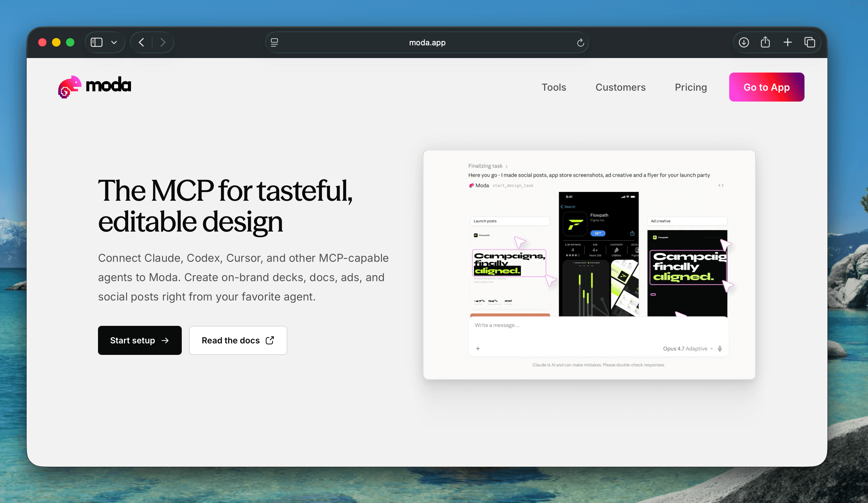Open the sidebar options dropdown arrow

[114, 42]
